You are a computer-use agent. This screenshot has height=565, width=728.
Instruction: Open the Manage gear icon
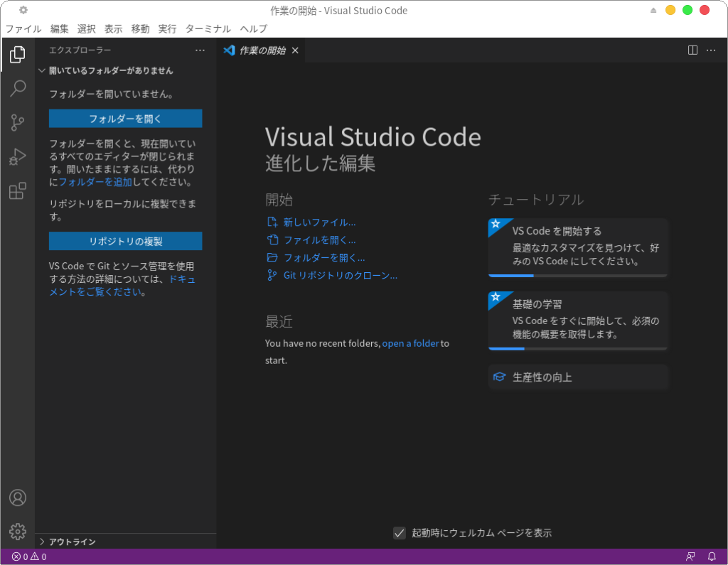coord(18,531)
